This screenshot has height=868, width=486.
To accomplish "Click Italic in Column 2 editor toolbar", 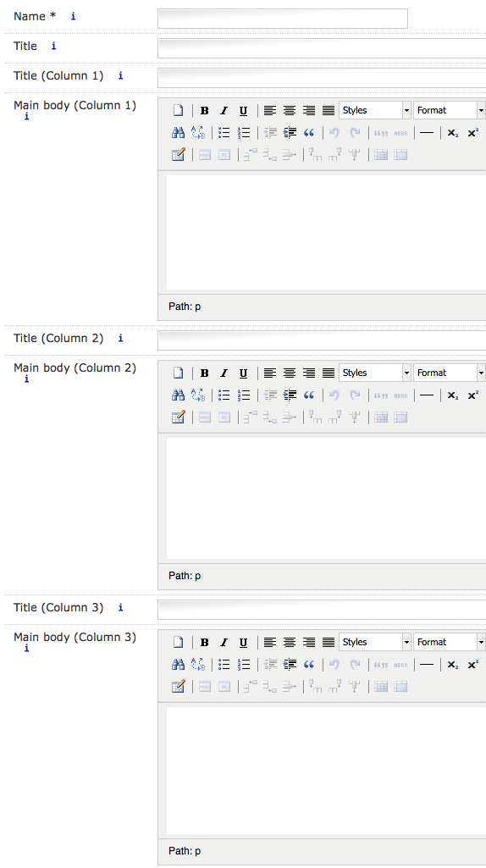I will pos(224,373).
